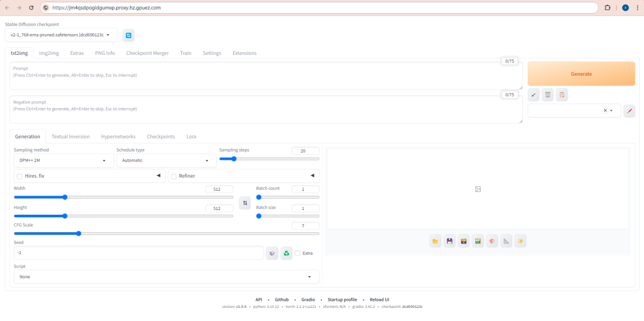The height and width of the screenshot is (321, 644).
Task: Open the PNG Info tab
Action: [x=105, y=53]
